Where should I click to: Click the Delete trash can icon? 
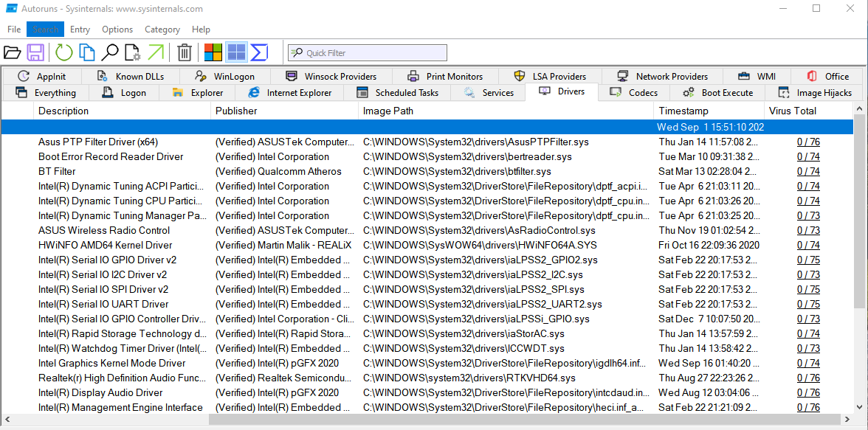click(x=185, y=52)
